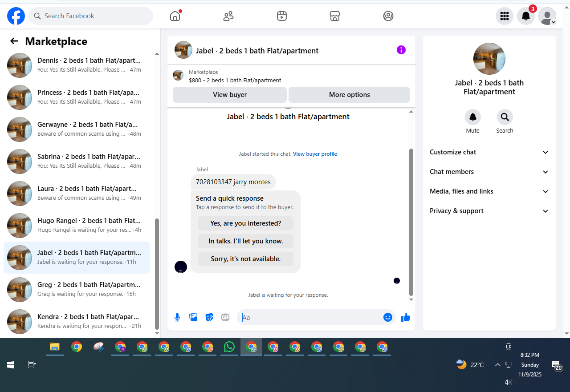Open the Marketplace storefront icon
The width and height of the screenshot is (570, 392).
point(335,16)
